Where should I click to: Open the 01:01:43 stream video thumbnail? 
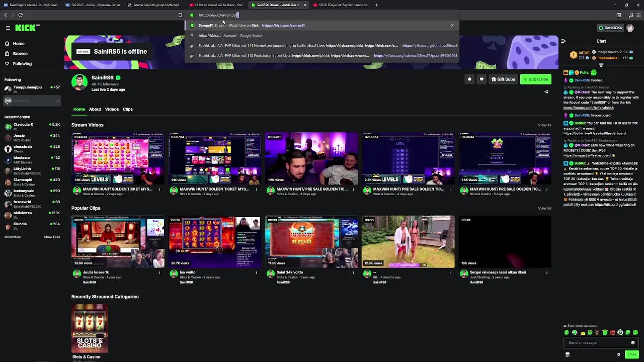pyautogui.click(x=505, y=159)
